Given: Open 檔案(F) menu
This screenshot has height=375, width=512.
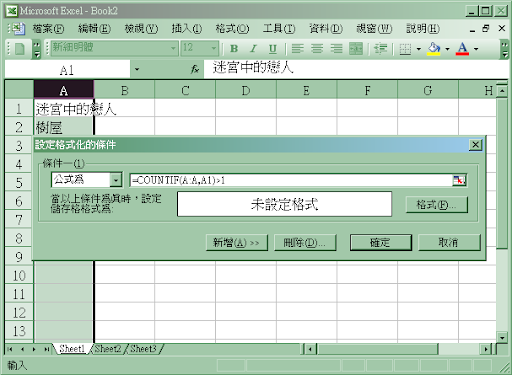Looking at the screenshot, I should [48, 29].
